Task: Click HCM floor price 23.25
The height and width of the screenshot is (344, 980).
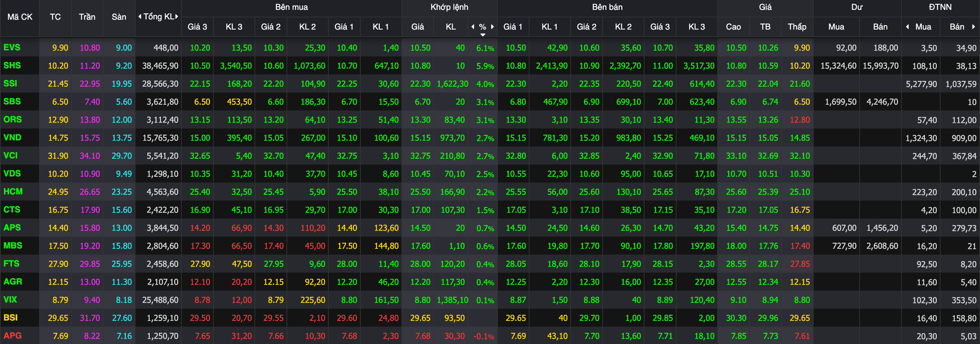Action: (x=121, y=192)
